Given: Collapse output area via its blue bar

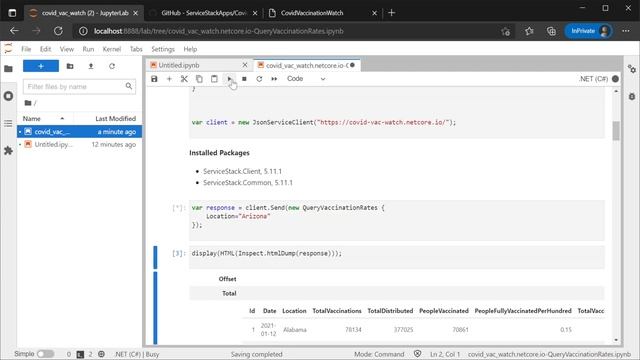Looking at the screenshot, I should [155, 308].
